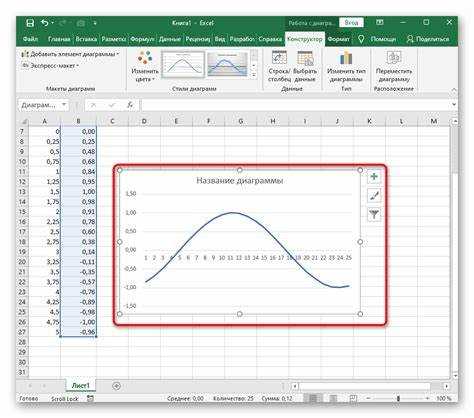The width and height of the screenshot is (474, 418).
Task: Click the Изменить тип диаграммы icon
Action: point(346,58)
